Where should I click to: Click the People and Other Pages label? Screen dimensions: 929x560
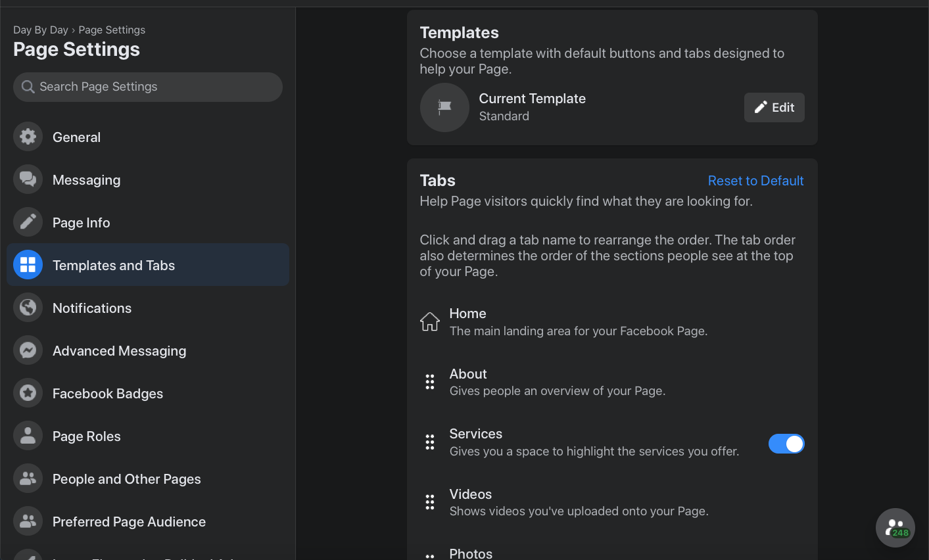click(x=127, y=479)
